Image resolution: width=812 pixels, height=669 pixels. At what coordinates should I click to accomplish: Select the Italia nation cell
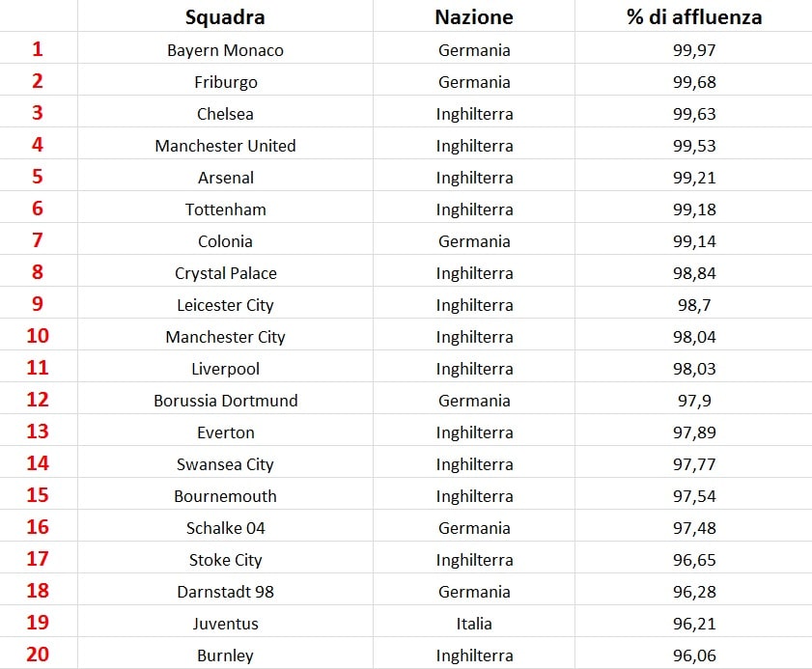click(474, 624)
